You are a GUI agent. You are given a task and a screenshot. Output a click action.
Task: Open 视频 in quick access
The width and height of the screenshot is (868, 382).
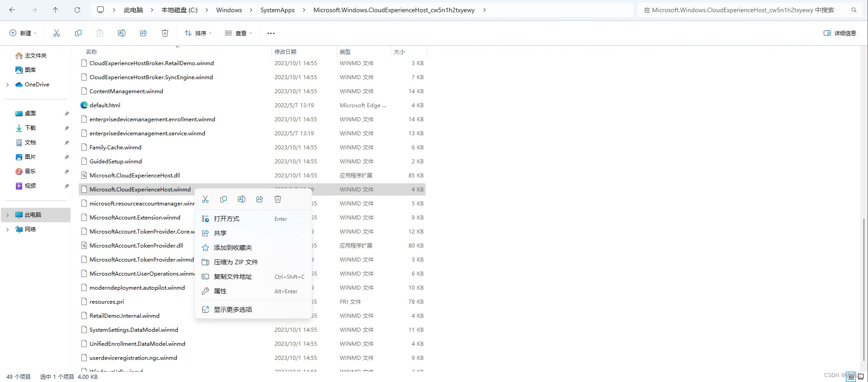tap(31, 186)
